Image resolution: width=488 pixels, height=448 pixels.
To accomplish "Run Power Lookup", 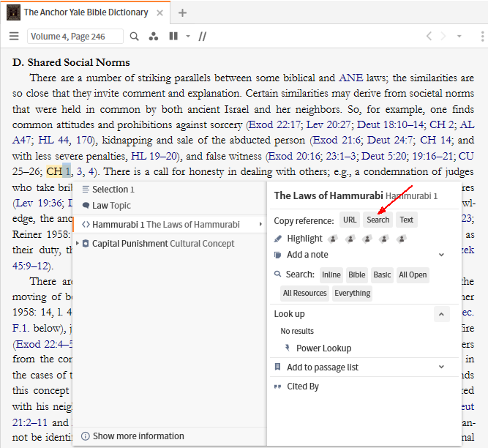I will pos(323,348).
